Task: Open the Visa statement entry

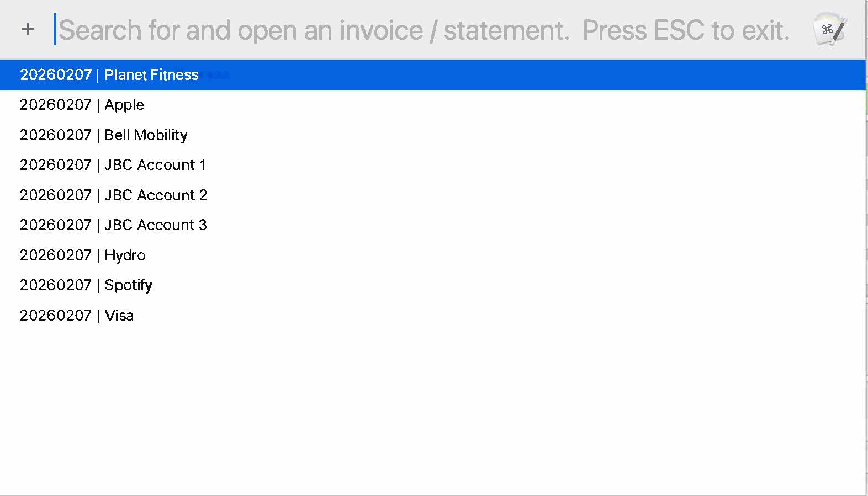Action: (77, 316)
